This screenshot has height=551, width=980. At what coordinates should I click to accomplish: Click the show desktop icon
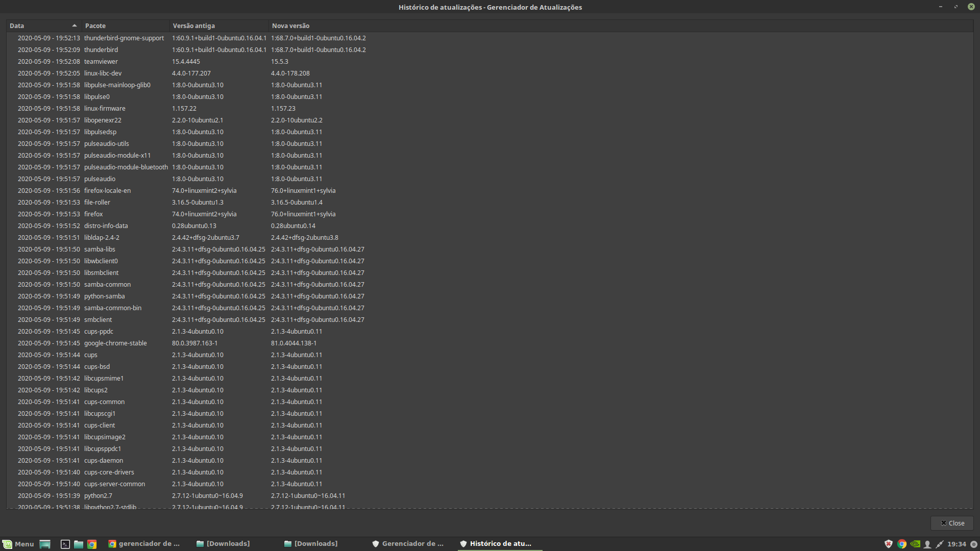click(x=45, y=544)
